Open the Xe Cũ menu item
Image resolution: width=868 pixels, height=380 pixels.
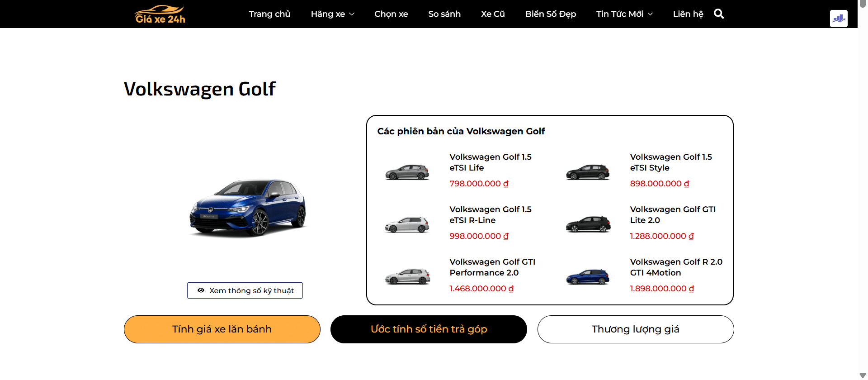(493, 14)
